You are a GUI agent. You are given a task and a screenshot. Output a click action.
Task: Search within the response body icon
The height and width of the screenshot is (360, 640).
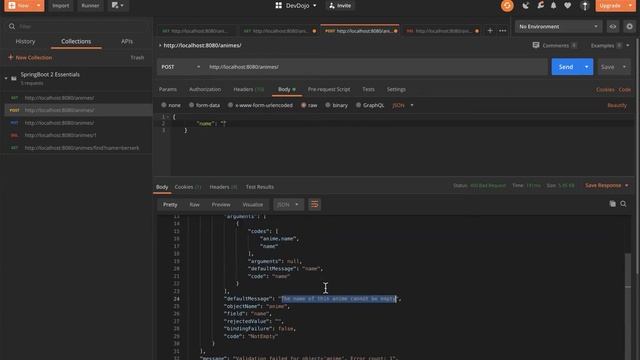click(623, 204)
